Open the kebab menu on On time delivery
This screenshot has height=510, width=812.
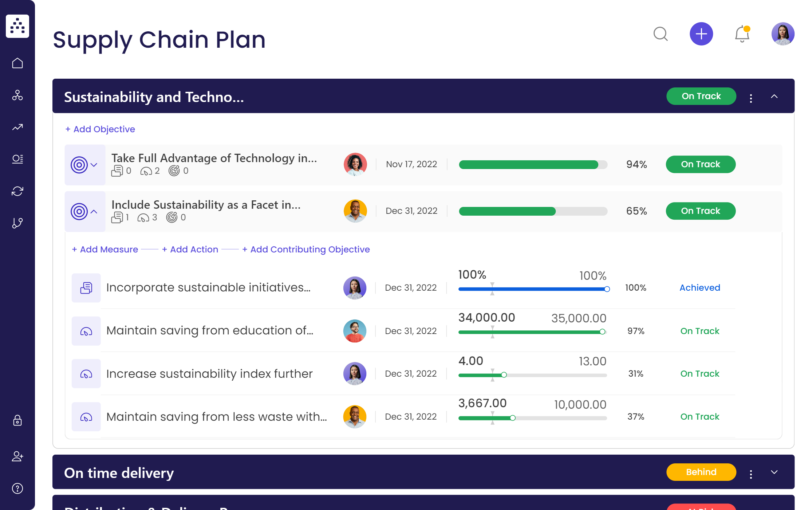pyautogui.click(x=751, y=472)
